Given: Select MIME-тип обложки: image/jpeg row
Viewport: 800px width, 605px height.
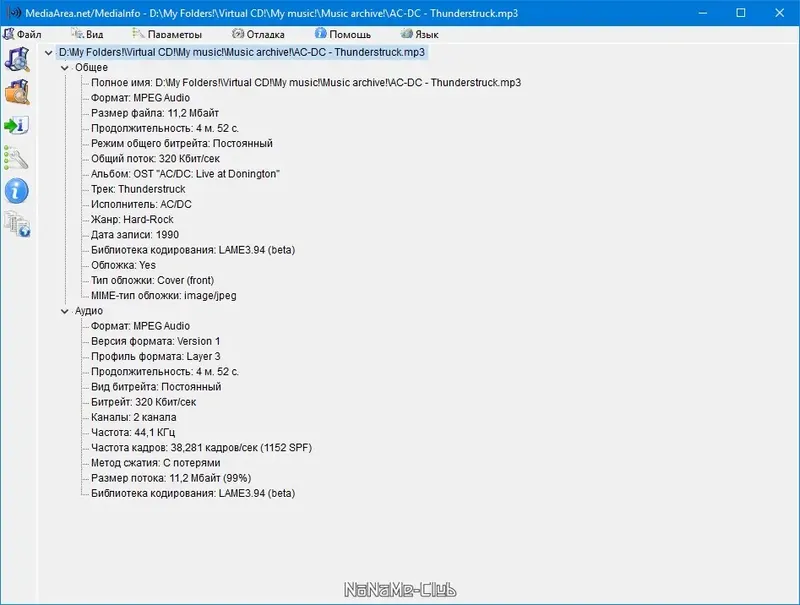Looking at the screenshot, I should pos(163,296).
